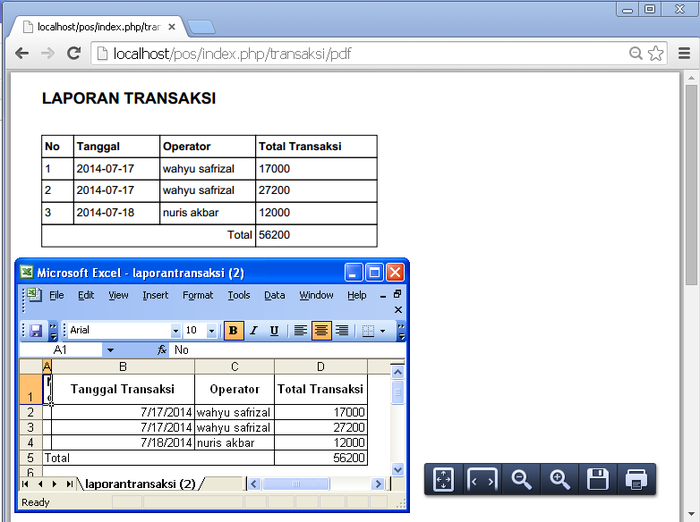Click the Borders button in Excel toolbar

click(368, 331)
